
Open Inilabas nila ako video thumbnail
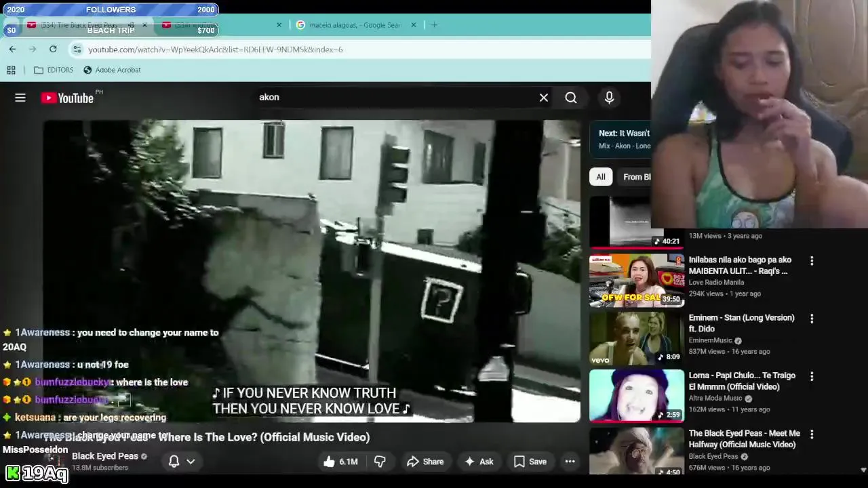[x=637, y=280]
